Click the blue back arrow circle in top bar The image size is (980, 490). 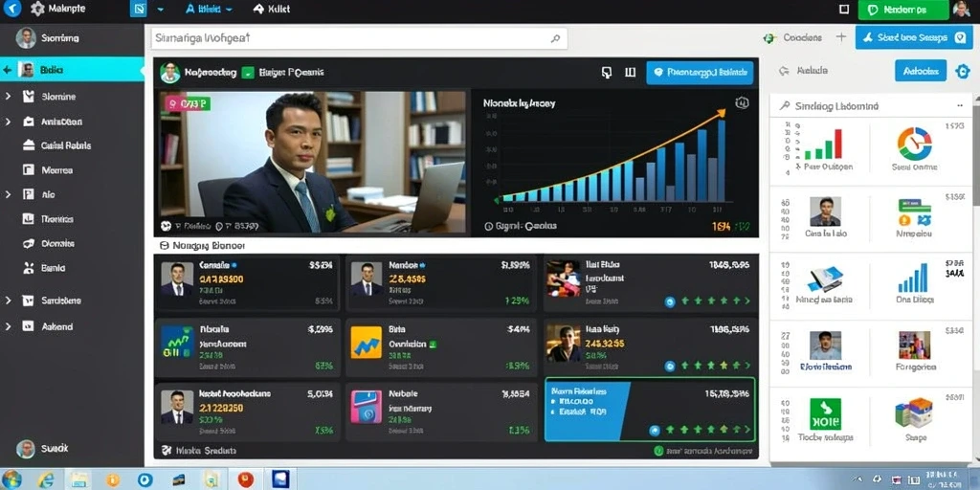(11, 8)
